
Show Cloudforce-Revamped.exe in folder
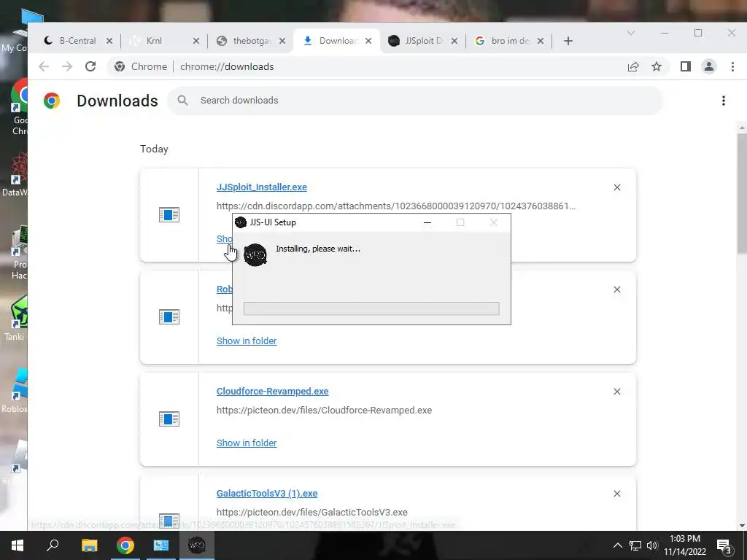pyautogui.click(x=247, y=443)
